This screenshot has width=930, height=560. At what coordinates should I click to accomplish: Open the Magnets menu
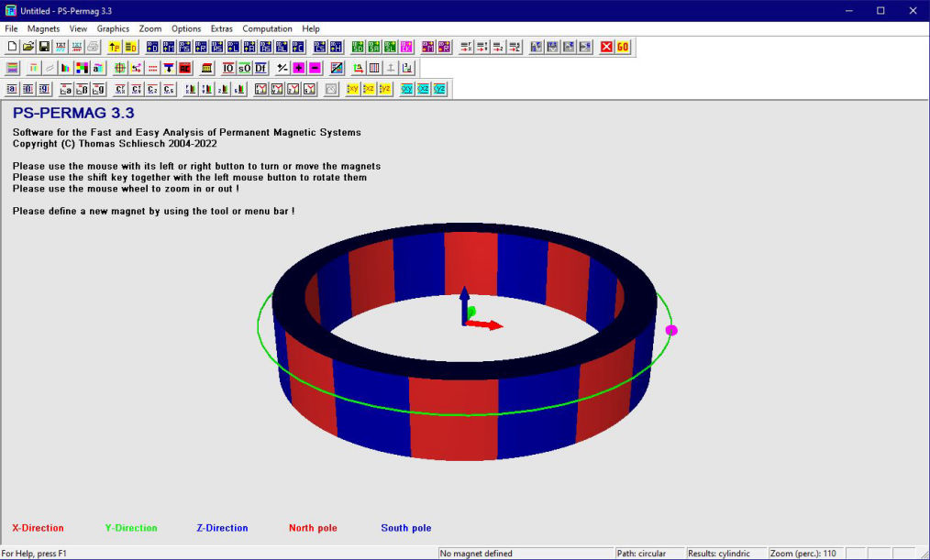coord(43,28)
